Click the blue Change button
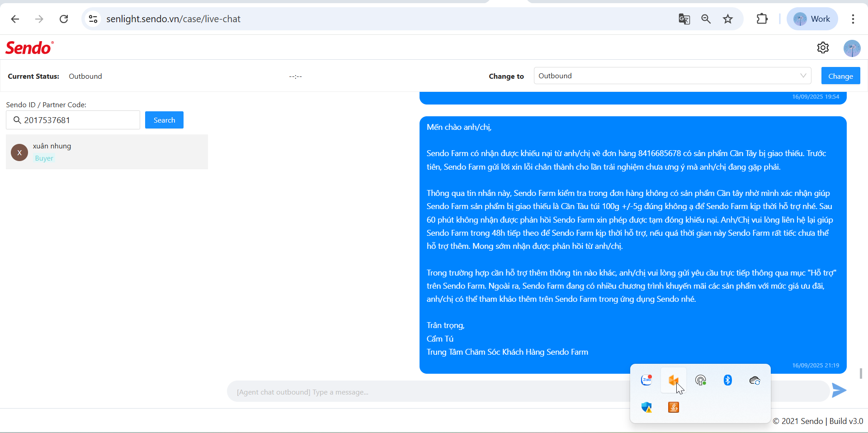868x433 pixels. 840,76
